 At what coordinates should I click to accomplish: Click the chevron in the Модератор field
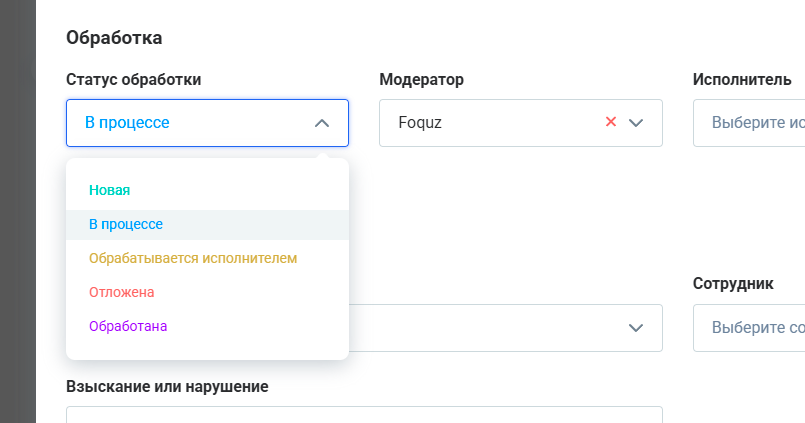(x=636, y=123)
